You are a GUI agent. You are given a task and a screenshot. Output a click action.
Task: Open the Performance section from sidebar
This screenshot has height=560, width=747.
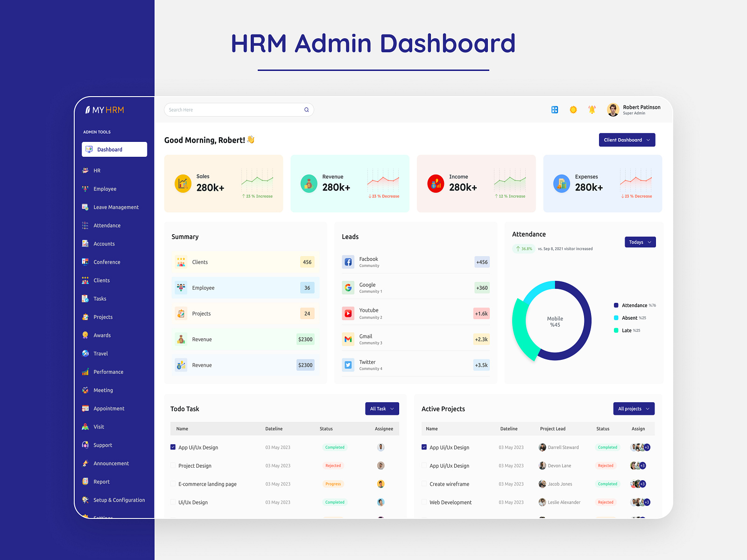pyautogui.click(x=108, y=371)
